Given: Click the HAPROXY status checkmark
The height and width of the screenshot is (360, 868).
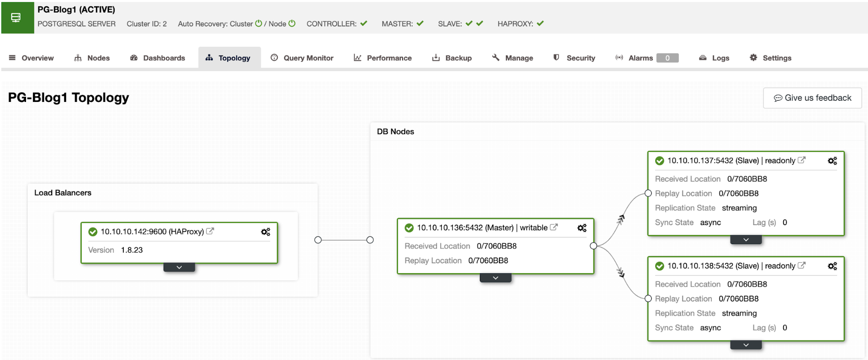Looking at the screenshot, I should [540, 23].
